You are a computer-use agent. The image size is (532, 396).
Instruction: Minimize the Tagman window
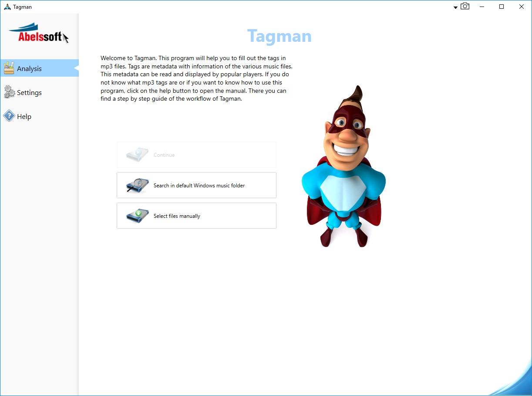pyautogui.click(x=482, y=7)
